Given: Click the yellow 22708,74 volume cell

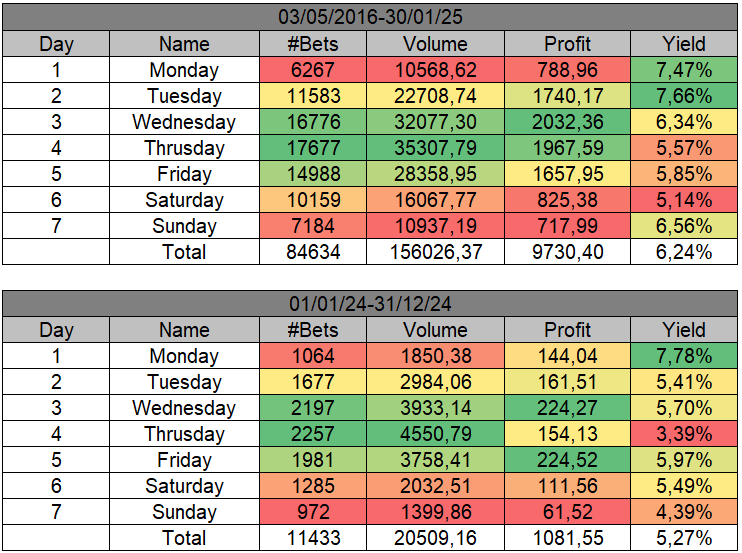Looking at the screenshot, I should coord(435,96).
